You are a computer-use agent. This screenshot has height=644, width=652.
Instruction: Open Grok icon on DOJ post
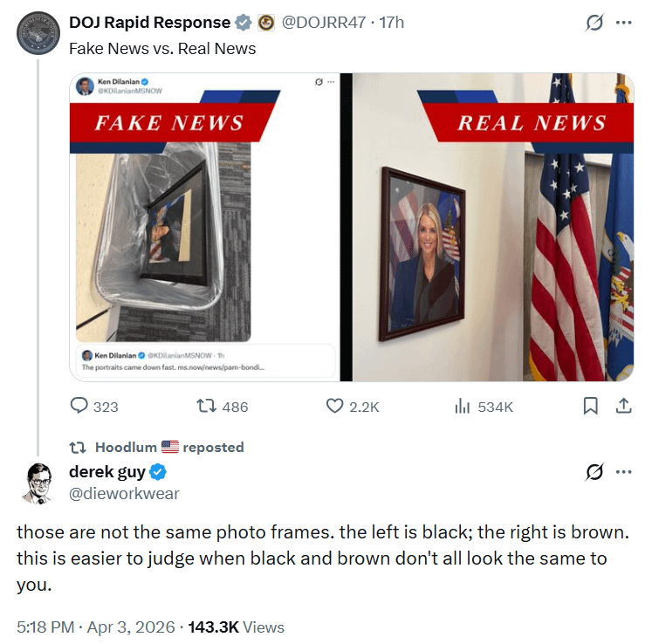pyautogui.click(x=594, y=23)
